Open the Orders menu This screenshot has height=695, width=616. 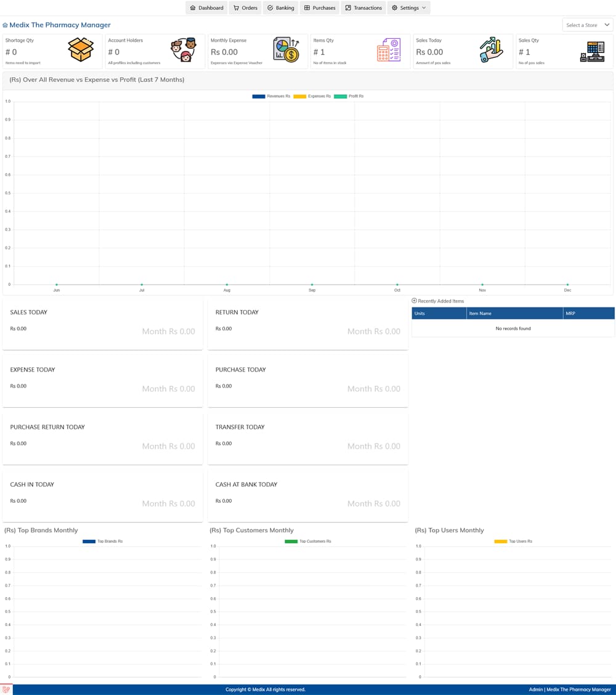245,8
